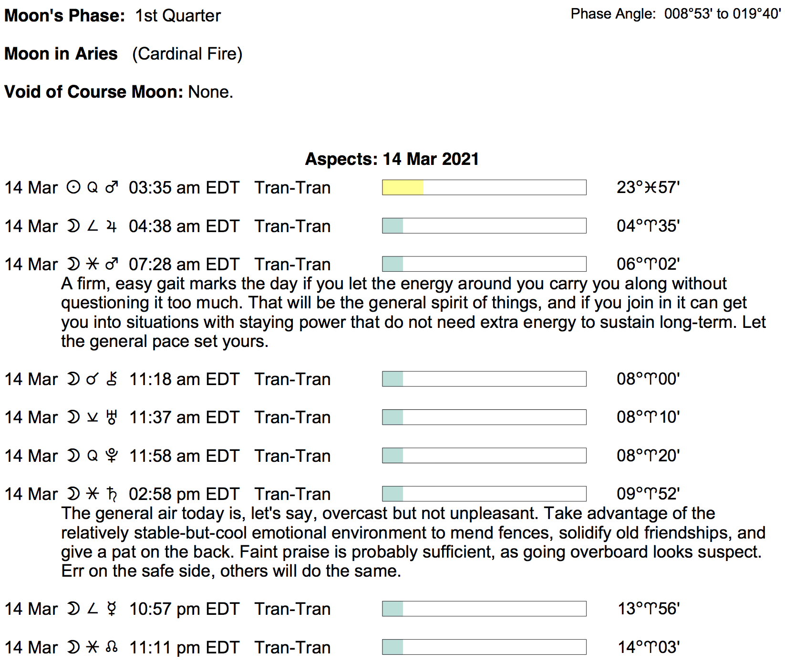Click the conjunction symbol in the 11:18 am row
This screenshot has height=672, width=785.
click(x=93, y=379)
